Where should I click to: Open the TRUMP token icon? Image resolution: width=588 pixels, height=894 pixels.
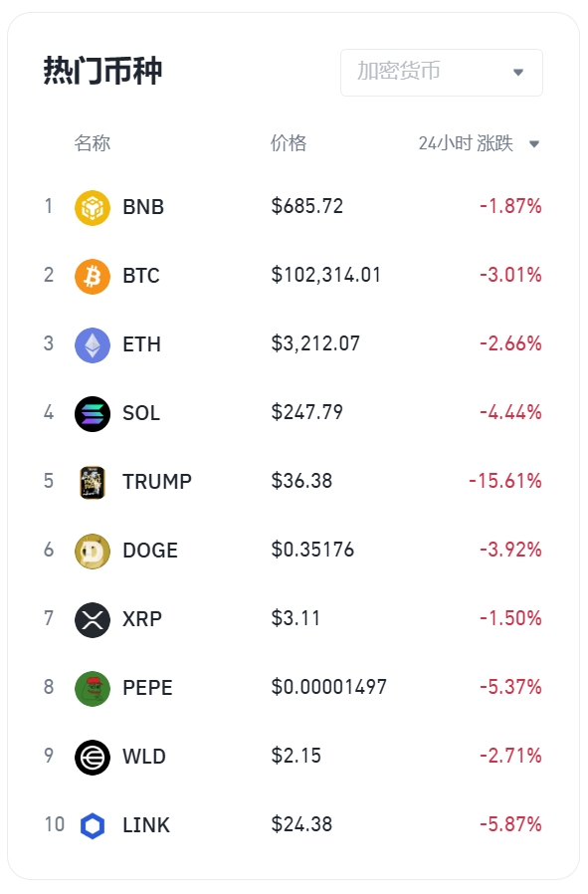click(93, 483)
